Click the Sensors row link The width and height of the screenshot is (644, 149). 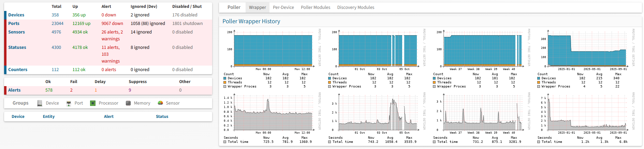click(x=16, y=32)
